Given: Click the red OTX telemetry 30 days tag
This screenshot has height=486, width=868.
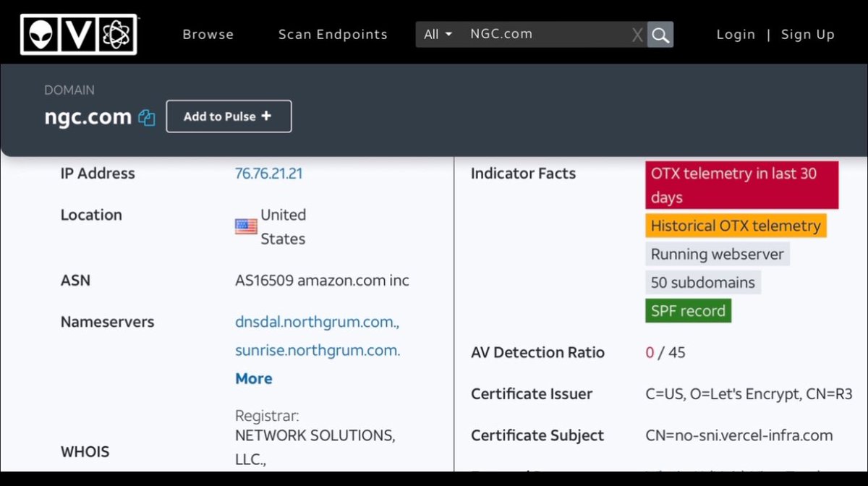Looking at the screenshot, I should click(741, 185).
